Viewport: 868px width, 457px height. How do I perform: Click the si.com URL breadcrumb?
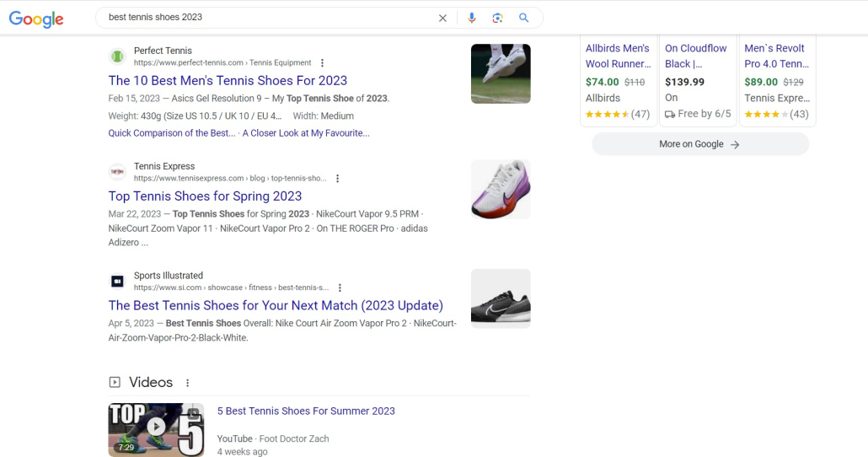point(232,288)
